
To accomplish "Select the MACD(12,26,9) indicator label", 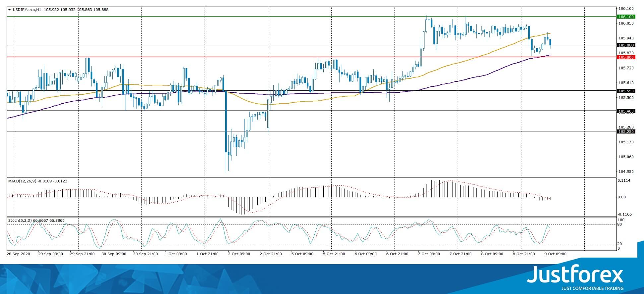I will point(22,181).
